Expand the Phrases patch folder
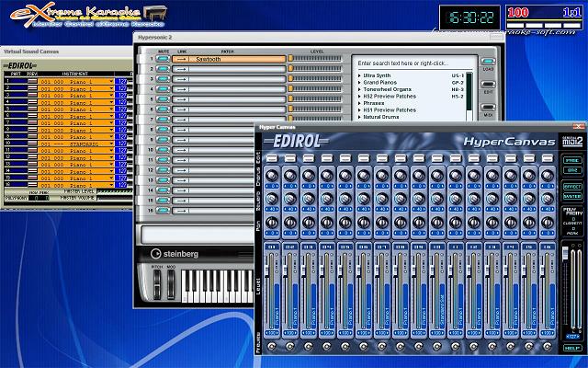The height and width of the screenshot is (368, 588). [x=359, y=103]
